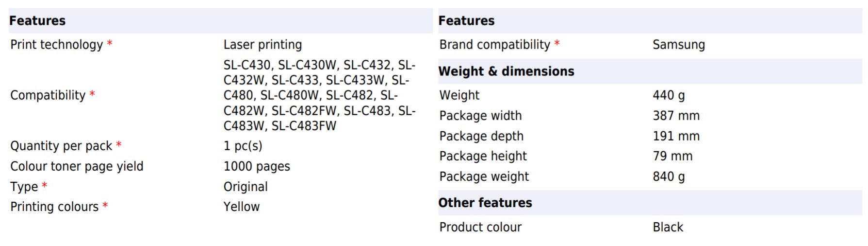
Task: Click the red asterisk beside Type
Action: point(45,185)
